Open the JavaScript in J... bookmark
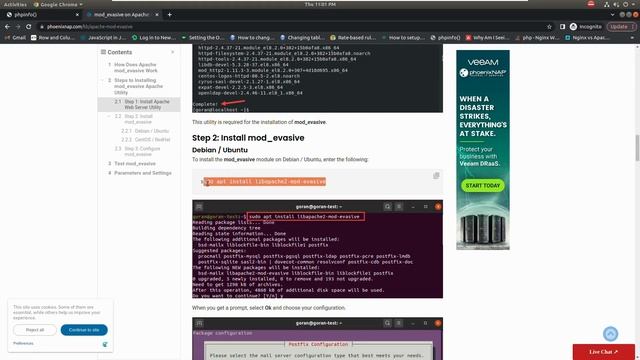 [x=103, y=38]
